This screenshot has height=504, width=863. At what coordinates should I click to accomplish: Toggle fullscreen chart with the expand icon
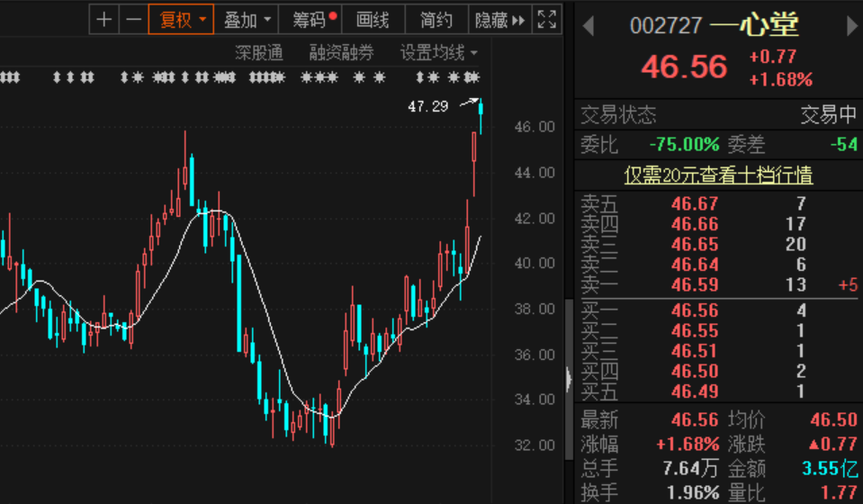click(546, 20)
